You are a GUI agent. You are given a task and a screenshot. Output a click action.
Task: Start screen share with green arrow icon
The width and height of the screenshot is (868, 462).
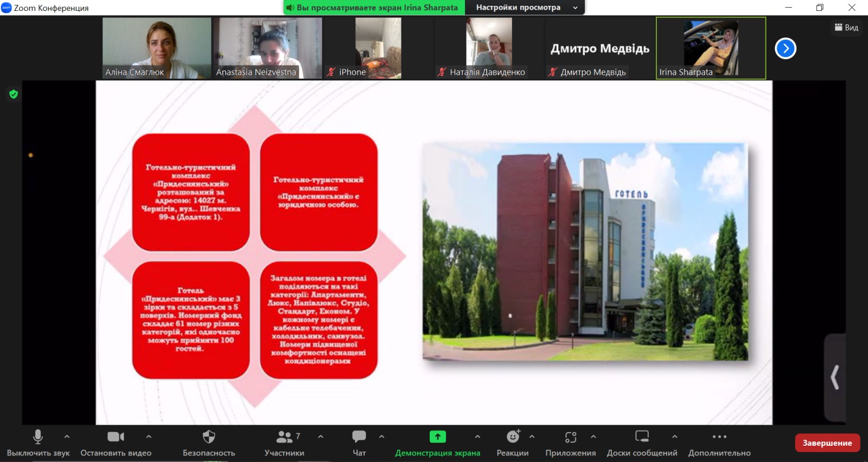point(438,437)
